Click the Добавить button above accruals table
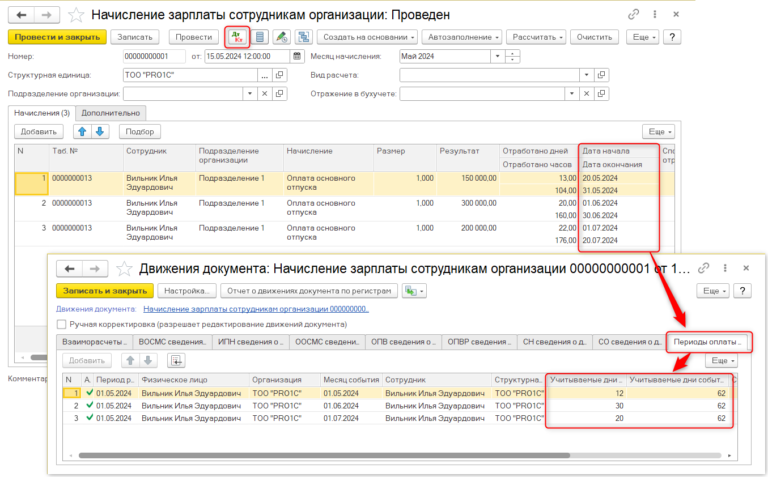Screen dimensions: 768x477 coord(39,132)
